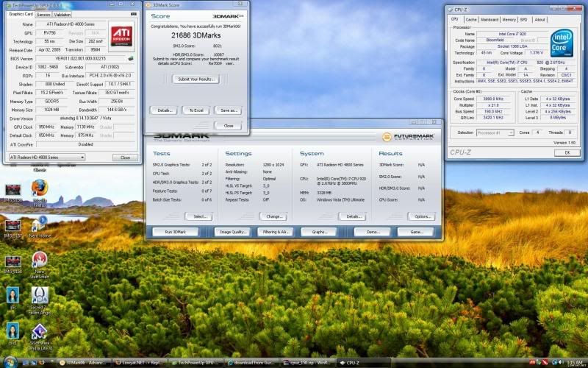
Task: Open the Memory tab in CPU-Z
Action: tap(509, 20)
